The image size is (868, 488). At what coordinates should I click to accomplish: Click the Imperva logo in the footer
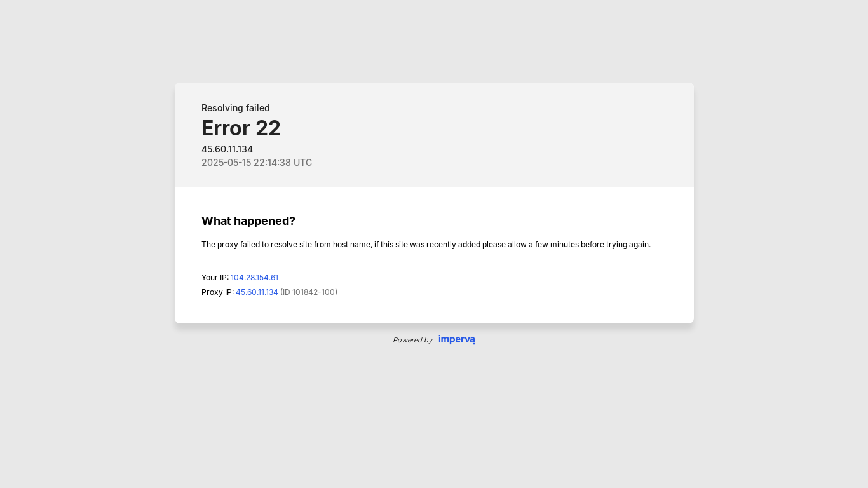456,340
